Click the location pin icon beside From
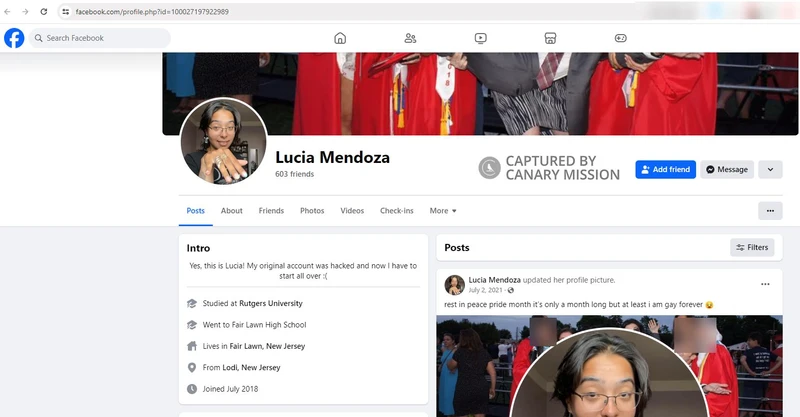This screenshot has width=800, height=417. point(192,367)
